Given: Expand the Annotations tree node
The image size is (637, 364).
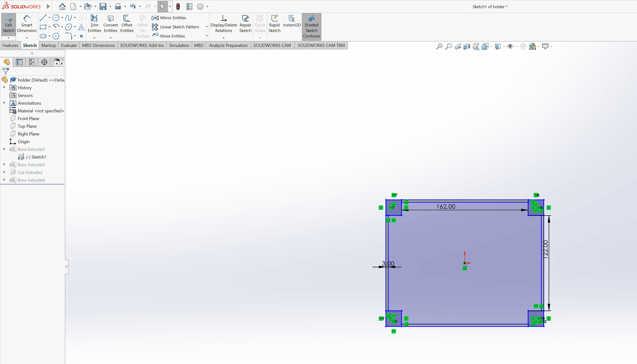Looking at the screenshot, I should [4, 103].
